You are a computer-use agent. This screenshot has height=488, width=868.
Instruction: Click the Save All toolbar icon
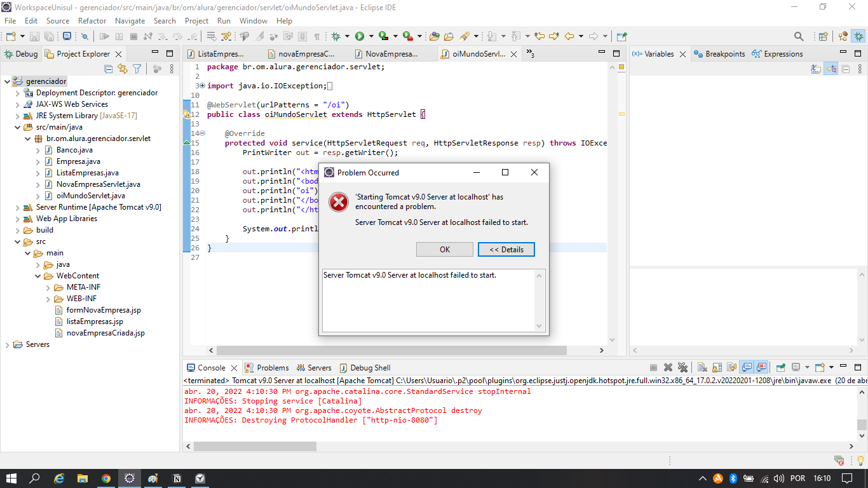[x=49, y=36]
